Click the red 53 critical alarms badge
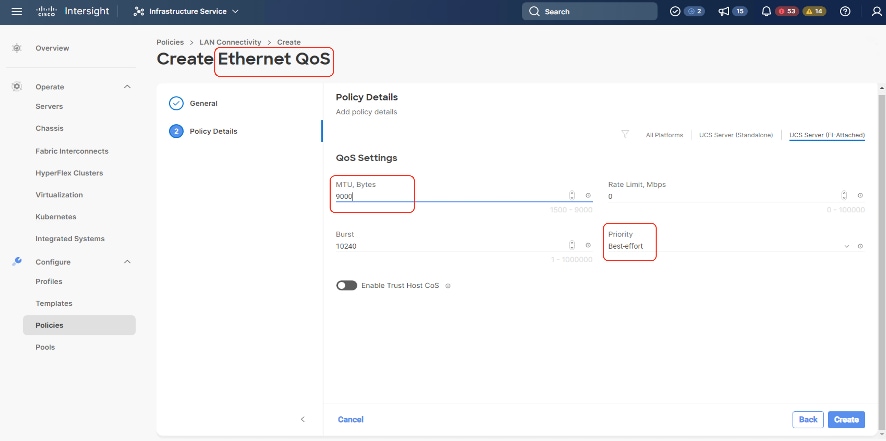The image size is (886, 441). (787, 11)
